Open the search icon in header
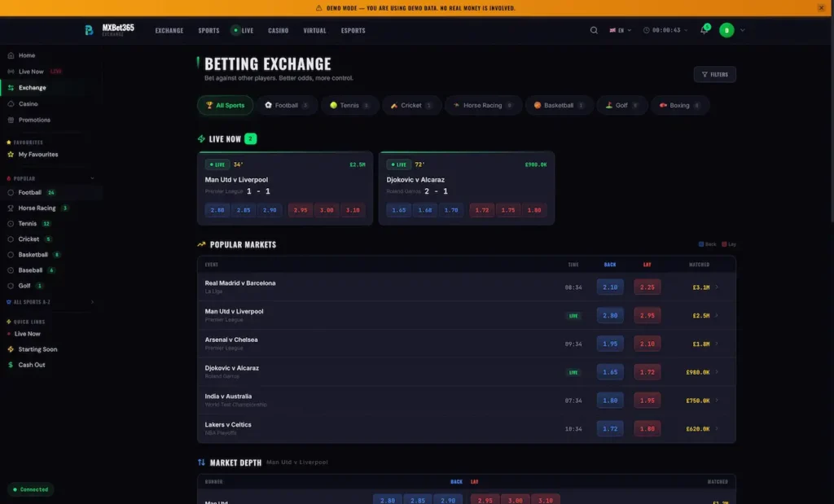Image resolution: width=834 pixels, height=504 pixels. pyautogui.click(x=594, y=30)
